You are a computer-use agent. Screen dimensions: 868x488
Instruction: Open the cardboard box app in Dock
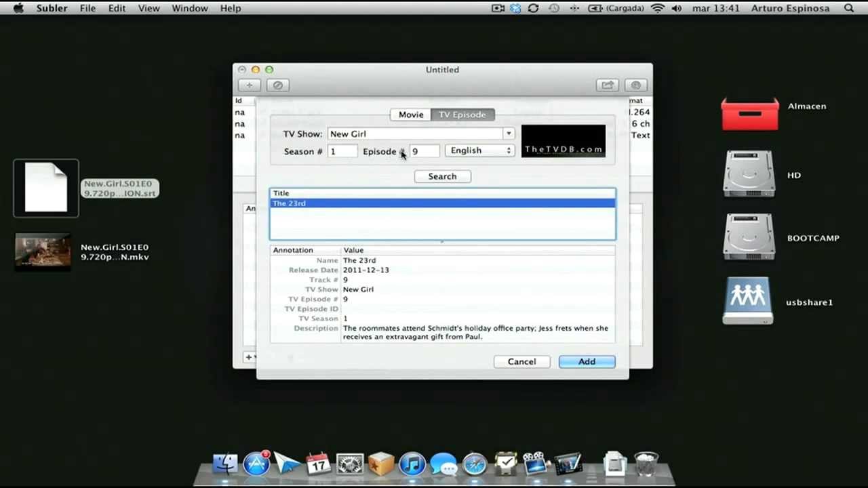(x=381, y=464)
